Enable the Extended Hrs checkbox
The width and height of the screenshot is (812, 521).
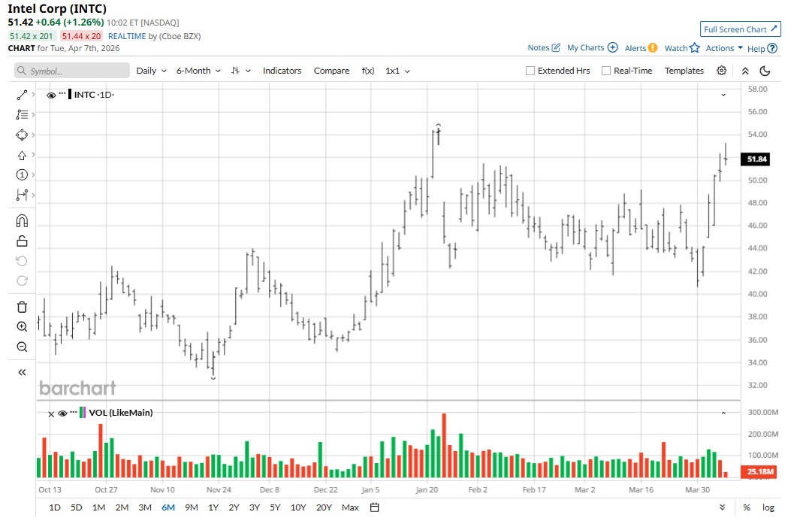tap(530, 71)
